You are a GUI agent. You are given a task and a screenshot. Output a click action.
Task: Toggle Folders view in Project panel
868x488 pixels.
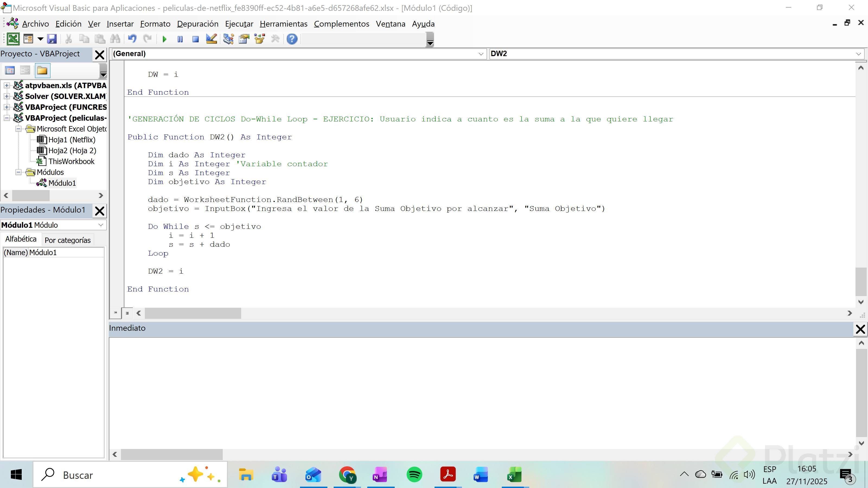43,70
